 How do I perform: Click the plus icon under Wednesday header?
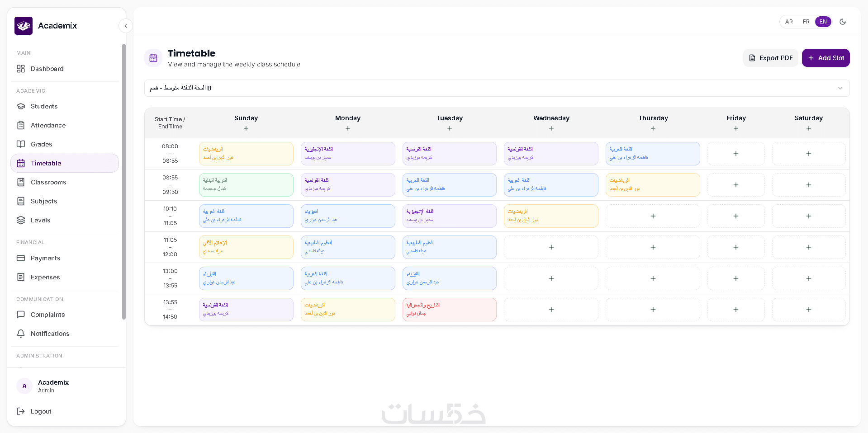[x=551, y=128]
